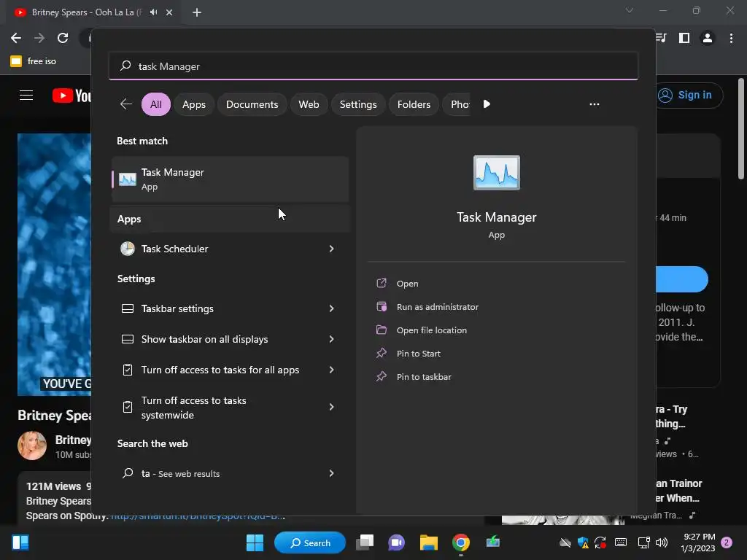Image resolution: width=747 pixels, height=560 pixels.
Task: Click the search magnifier icon in search box
Action: [x=125, y=66]
